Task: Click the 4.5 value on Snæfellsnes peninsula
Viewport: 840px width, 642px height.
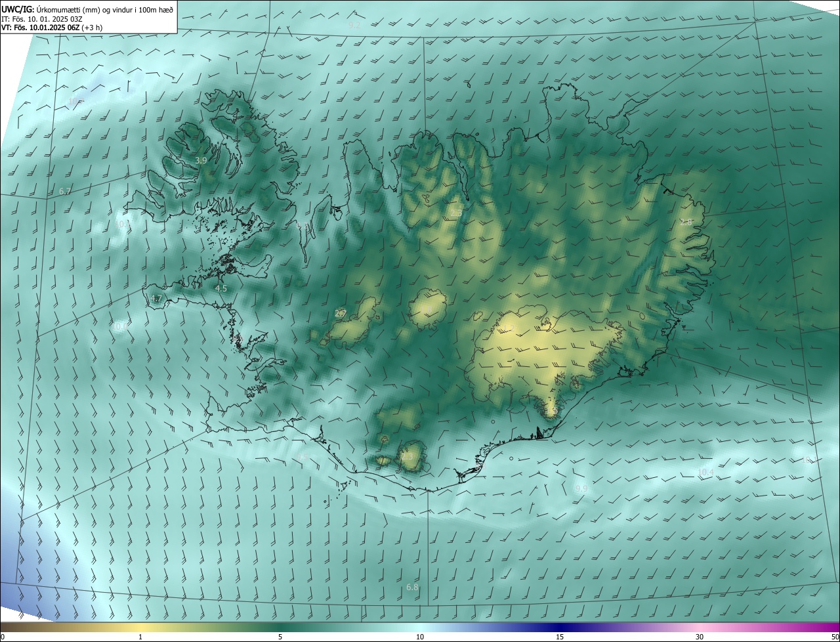Action: pyautogui.click(x=221, y=288)
